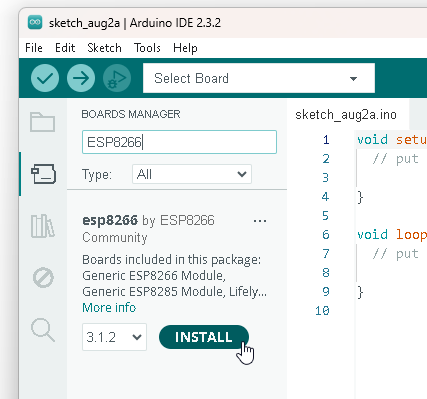Open the Sketchbook folder sidebar icon
The height and width of the screenshot is (399, 427).
click(x=43, y=122)
